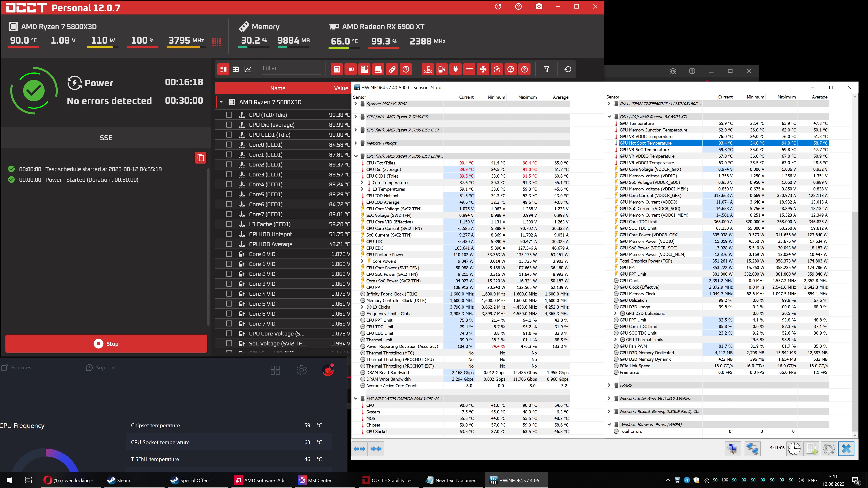
Task: Toggle the fan sensors filter icon
Action: point(483,69)
